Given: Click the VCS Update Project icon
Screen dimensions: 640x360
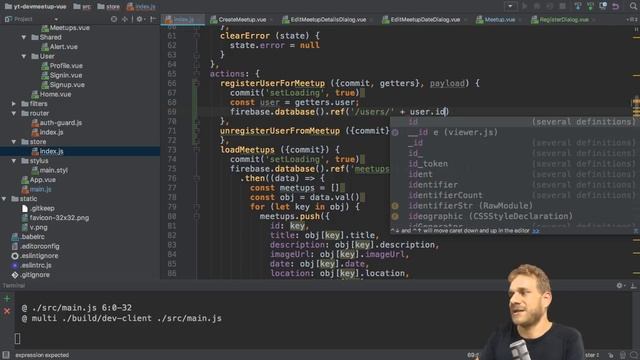Looking at the screenshot, I should (x=578, y=6).
